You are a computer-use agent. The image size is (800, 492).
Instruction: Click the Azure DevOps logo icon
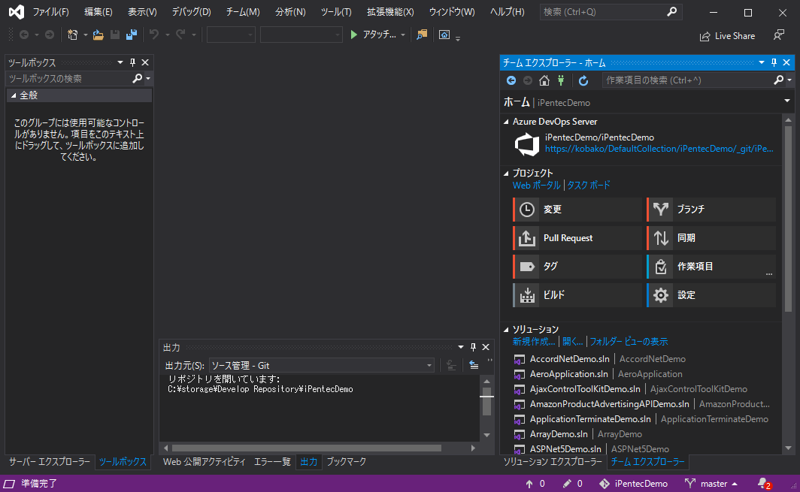coord(527,144)
